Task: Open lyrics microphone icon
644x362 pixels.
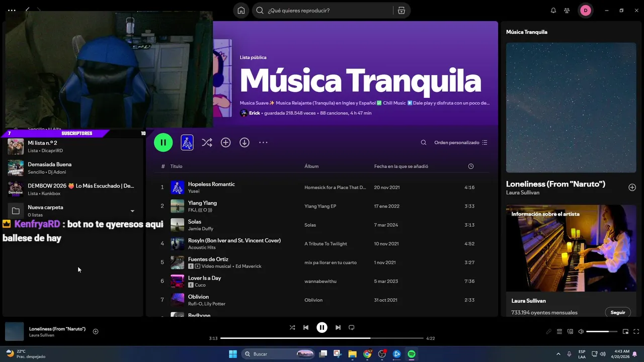Action: [x=549, y=332]
